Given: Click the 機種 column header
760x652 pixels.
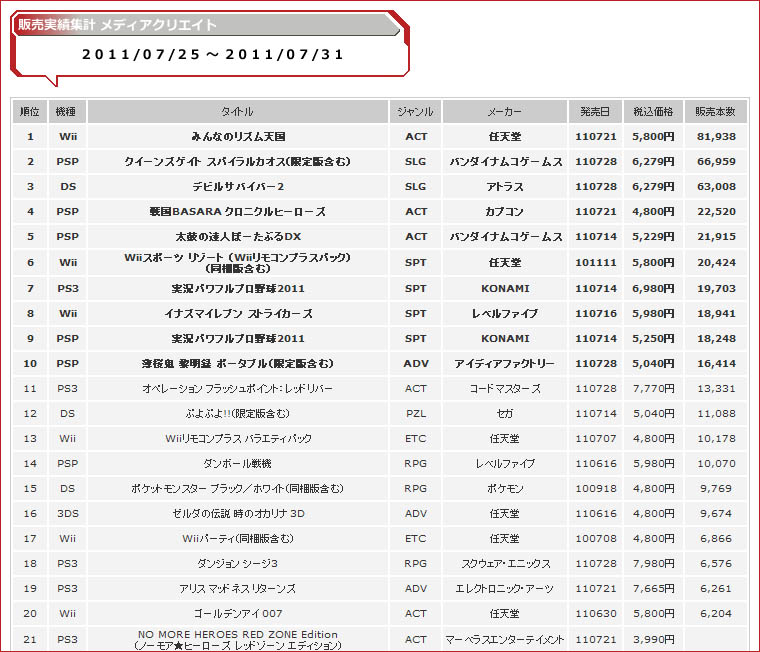Looking at the screenshot, I should (67, 111).
